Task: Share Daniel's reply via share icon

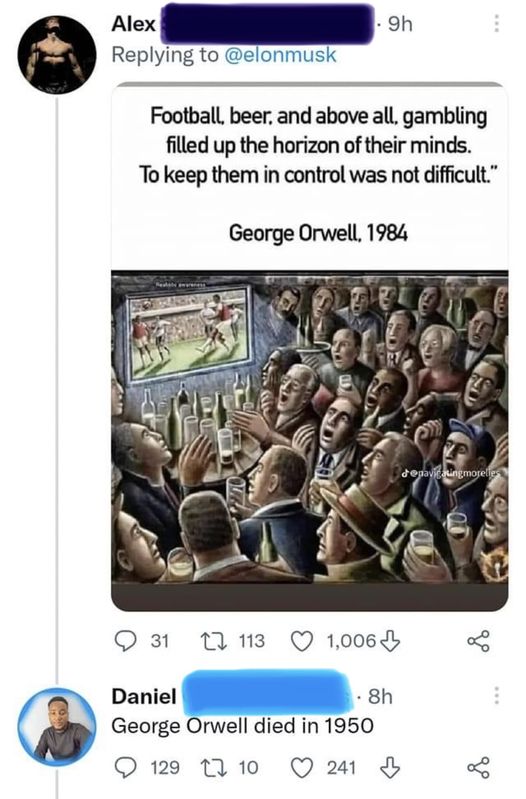Action: click(x=479, y=767)
